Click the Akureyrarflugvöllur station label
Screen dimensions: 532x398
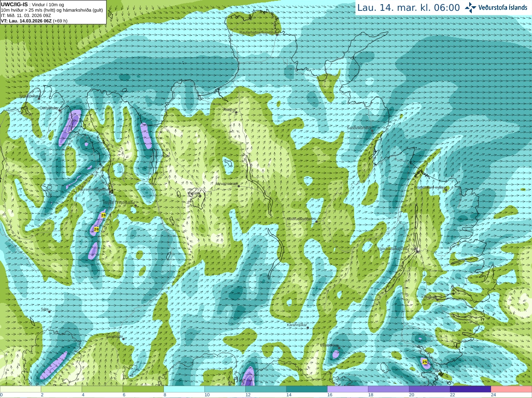[94, 189]
